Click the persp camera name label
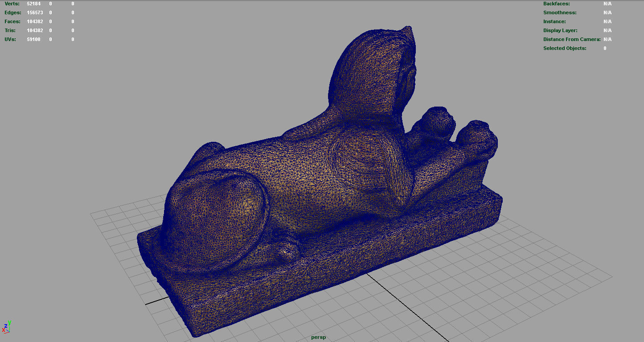 (x=318, y=337)
